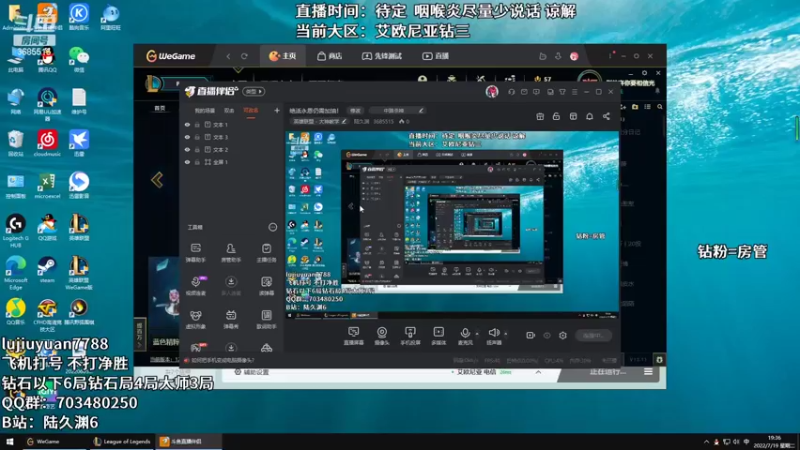Toggle eye visibility for 文本 1 source
The width and height of the screenshot is (800, 450).
click(187, 124)
